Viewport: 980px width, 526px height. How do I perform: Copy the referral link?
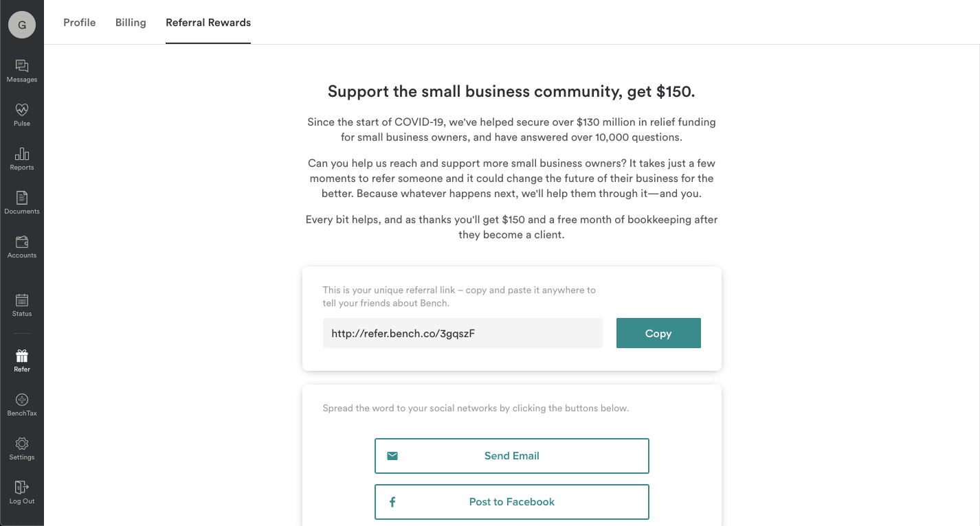(658, 332)
